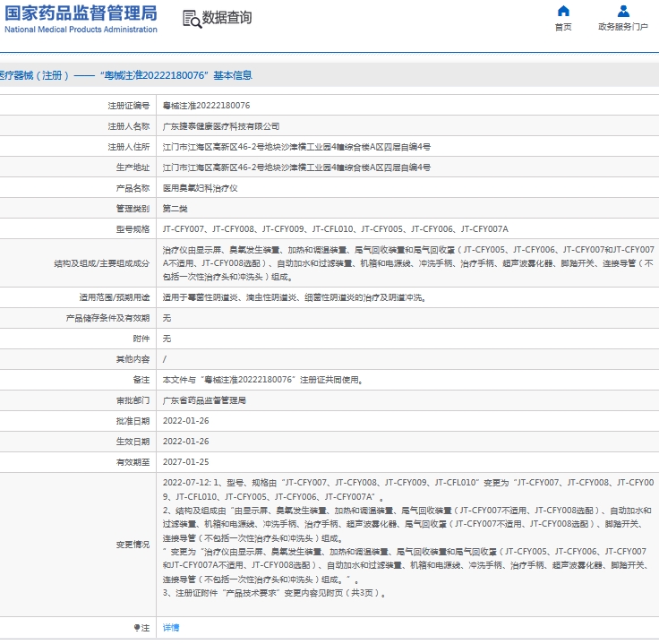This screenshot has width=659, height=644.
Task: Click the 有效期至 row label
Action: [x=133, y=462]
